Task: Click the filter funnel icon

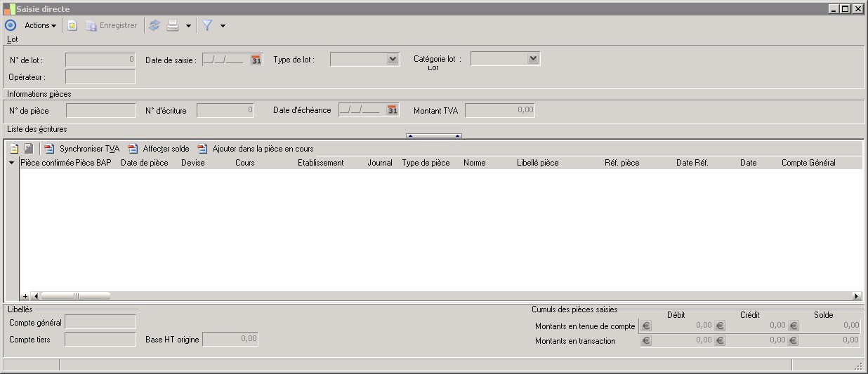Action: (207, 25)
